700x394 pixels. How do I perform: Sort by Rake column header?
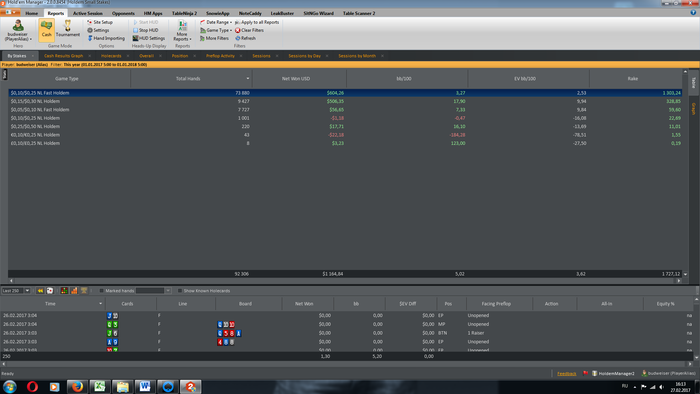click(x=636, y=79)
